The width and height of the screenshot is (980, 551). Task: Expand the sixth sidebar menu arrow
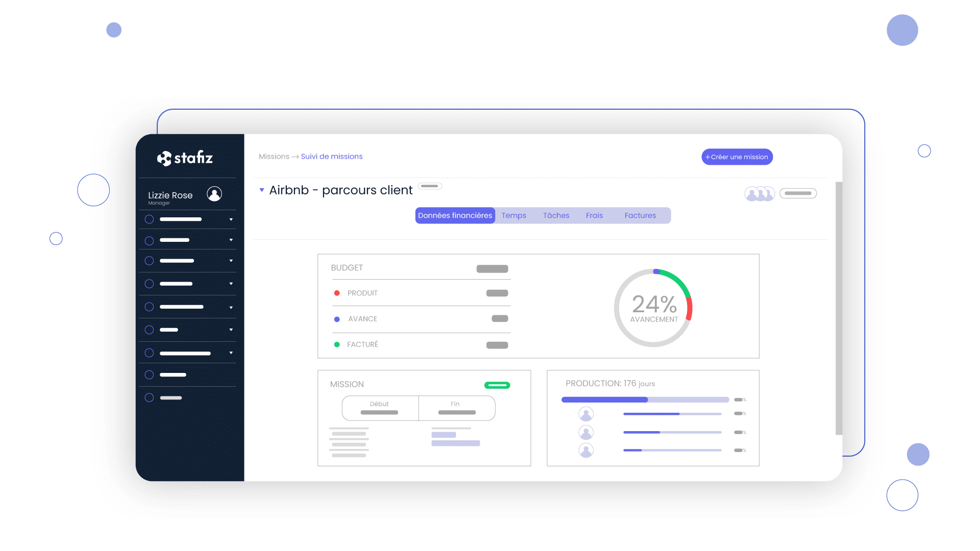[231, 330]
